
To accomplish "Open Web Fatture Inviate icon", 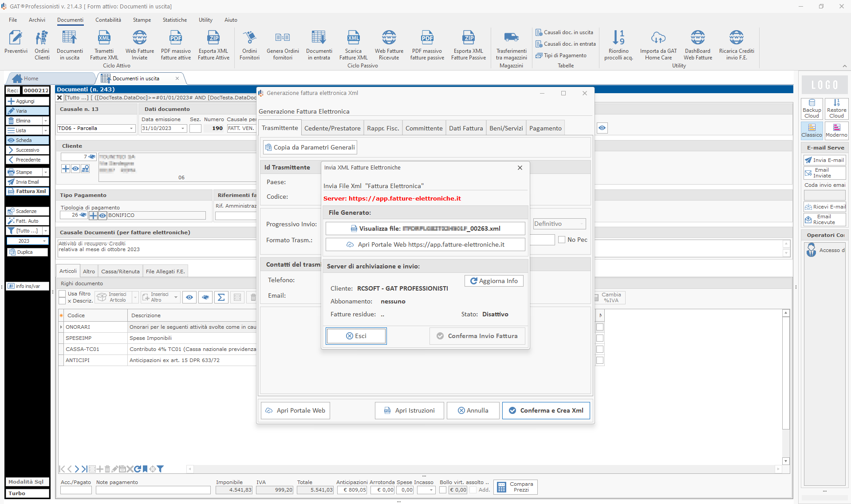I will (140, 45).
